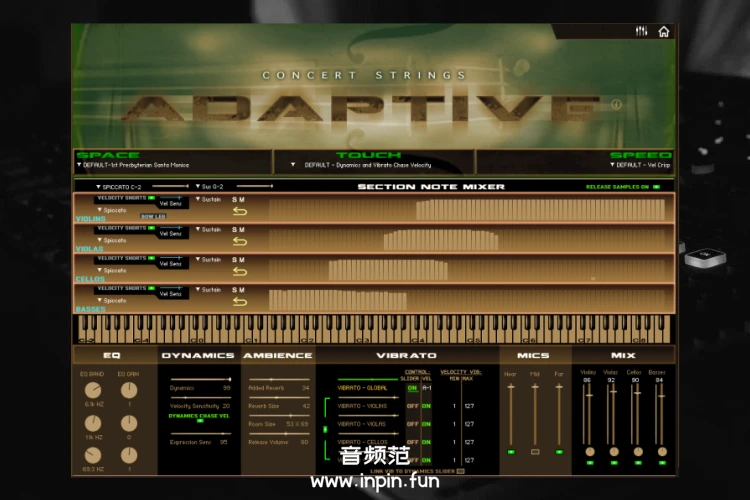Toggle Velocity Shorts for Violins
This screenshot has height=500, width=750.
[x=152, y=198]
